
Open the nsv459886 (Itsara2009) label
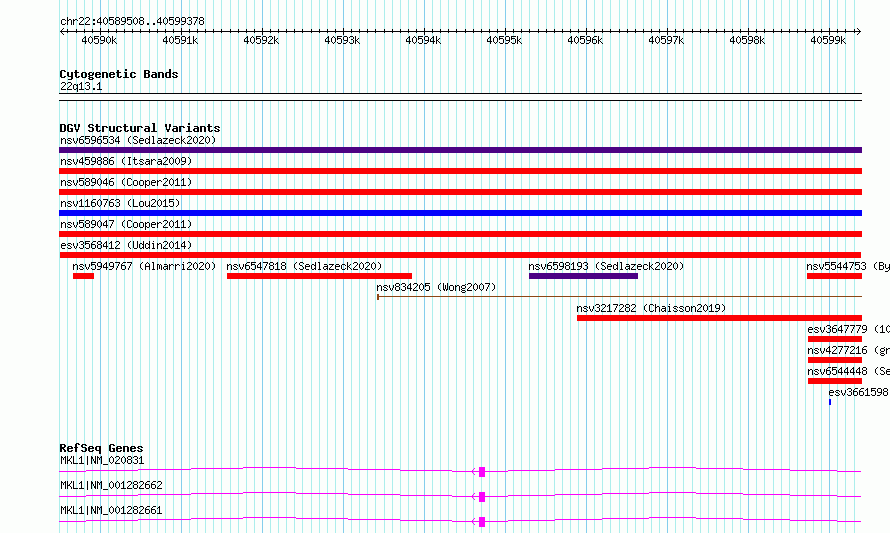coord(126,161)
